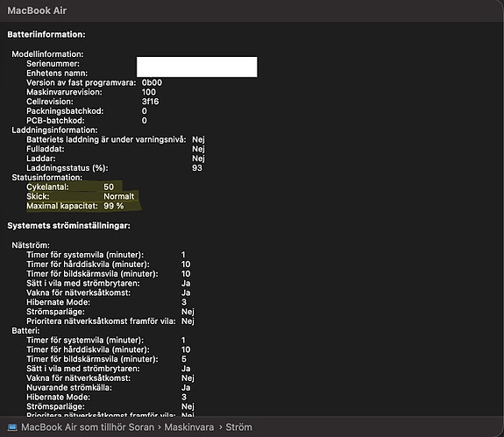Viewport: 504px width, 437px height.
Task: Select 'MacBook Air som tillhör Soran' breadcrumb
Action: [88, 427]
